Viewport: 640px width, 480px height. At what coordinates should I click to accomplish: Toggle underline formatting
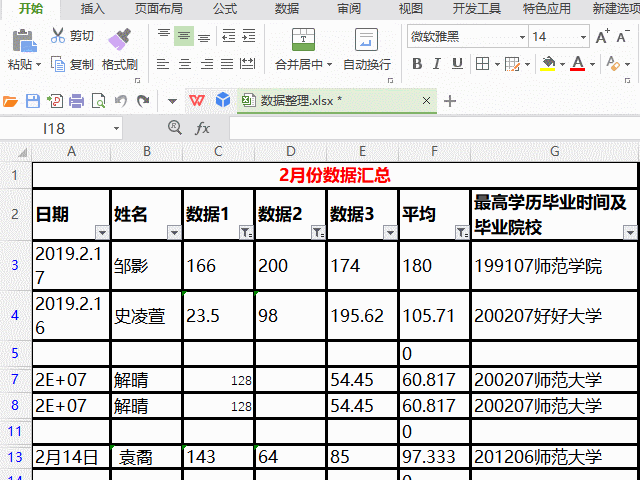pyautogui.click(x=457, y=64)
